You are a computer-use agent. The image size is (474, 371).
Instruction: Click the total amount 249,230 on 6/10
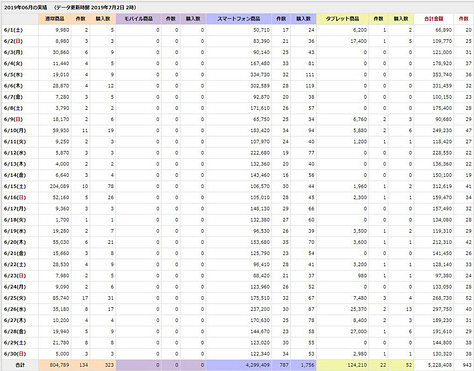442,131
